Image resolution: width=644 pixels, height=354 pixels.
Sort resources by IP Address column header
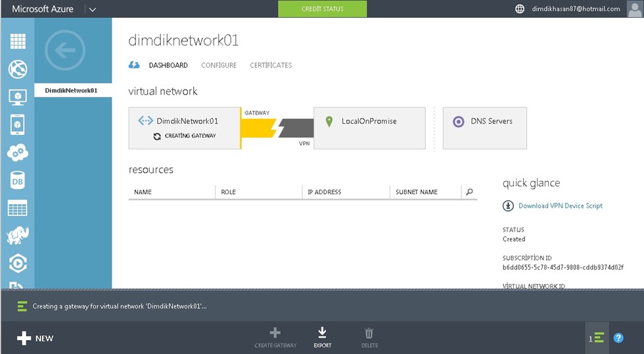346,192
